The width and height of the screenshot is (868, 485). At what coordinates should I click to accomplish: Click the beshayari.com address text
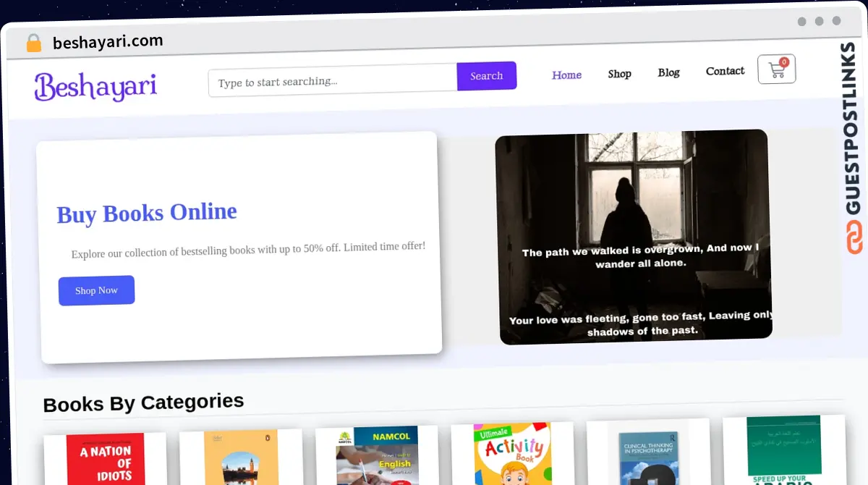coord(108,42)
